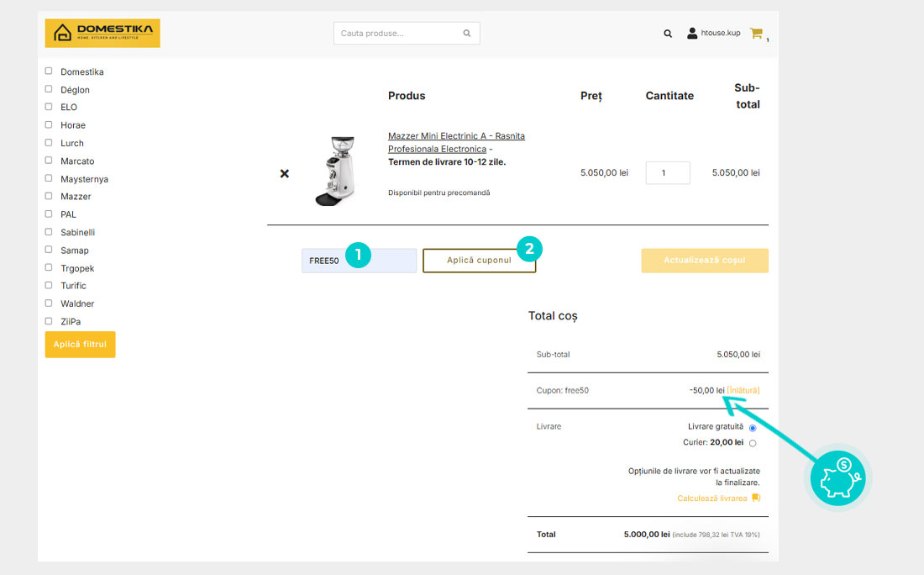Open the shopping cart icon
The width and height of the screenshot is (924, 575).
point(757,33)
